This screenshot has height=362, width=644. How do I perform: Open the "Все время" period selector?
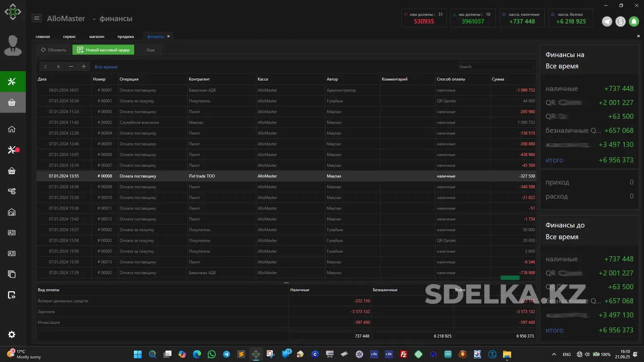coord(106,67)
